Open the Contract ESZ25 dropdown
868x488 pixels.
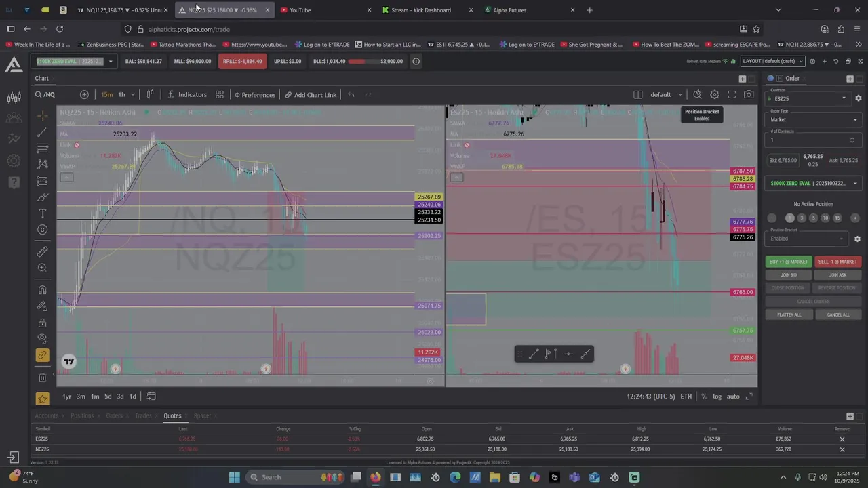tap(808, 98)
